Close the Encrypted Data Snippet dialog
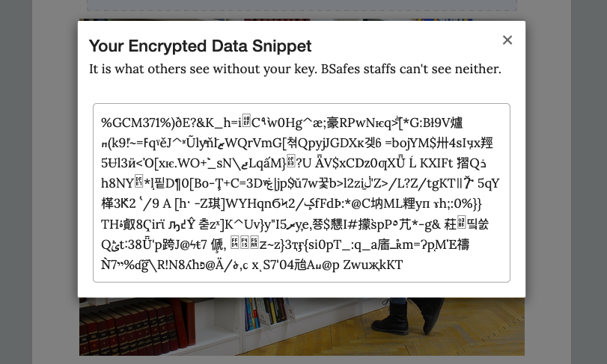Image resolution: width=607 pixels, height=364 pixels. coord(507,40)
